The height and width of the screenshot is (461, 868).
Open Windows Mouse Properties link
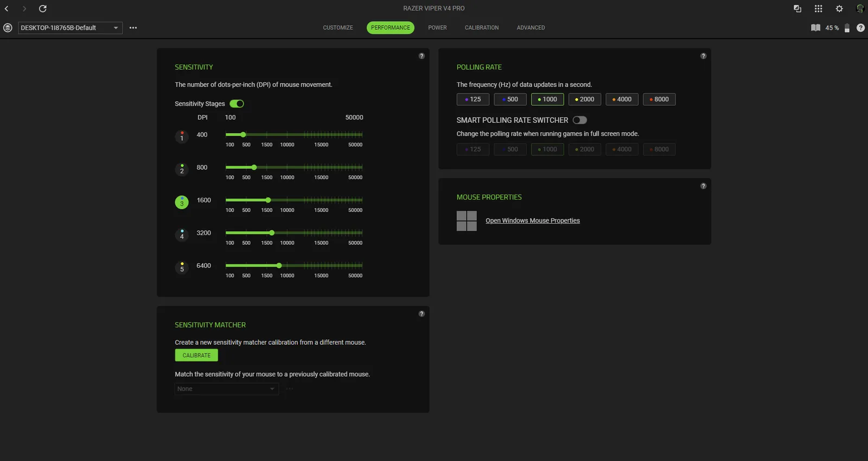[x=532, y=220]
